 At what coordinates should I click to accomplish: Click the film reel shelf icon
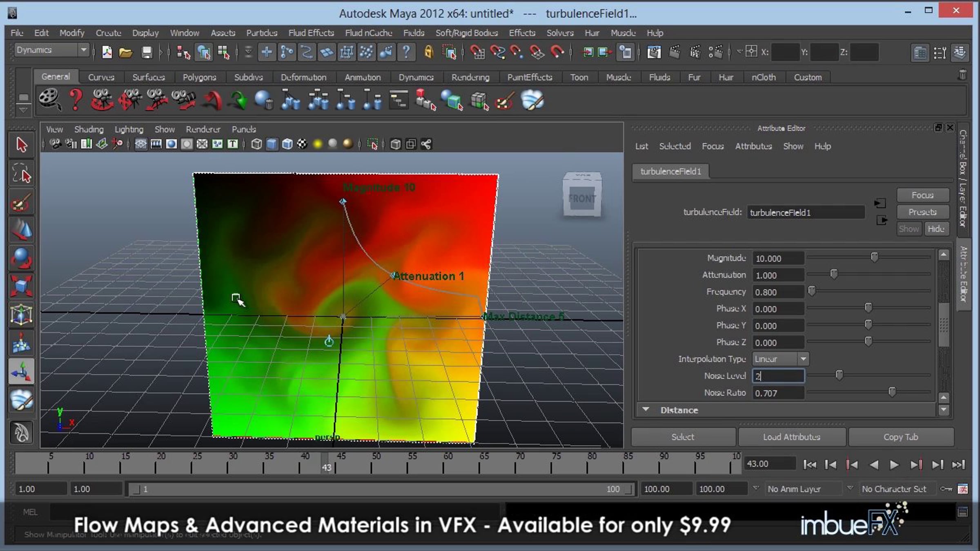pyautogui.click(x=50, y=100)
